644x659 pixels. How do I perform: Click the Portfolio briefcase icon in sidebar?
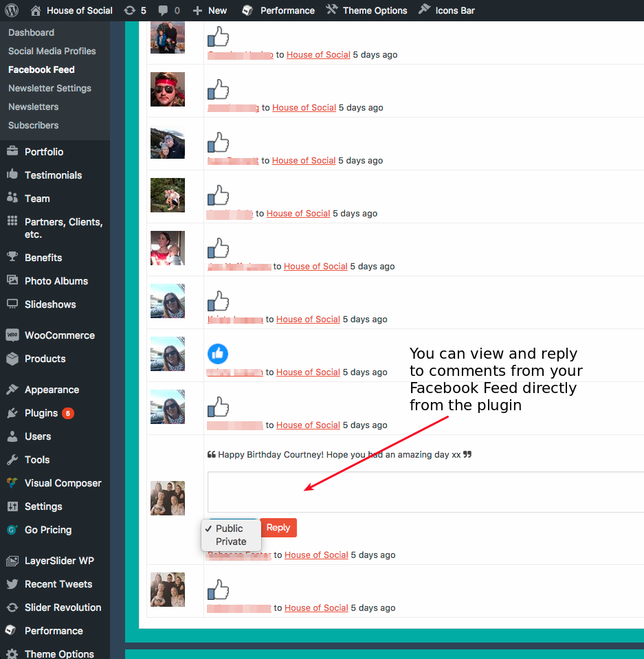[12, 150]
